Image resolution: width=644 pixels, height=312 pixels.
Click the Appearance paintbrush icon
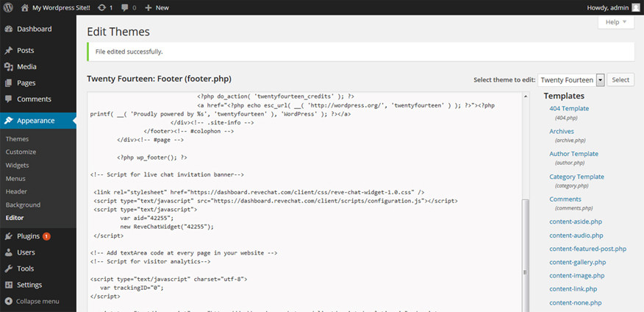[x=9, y=121]
